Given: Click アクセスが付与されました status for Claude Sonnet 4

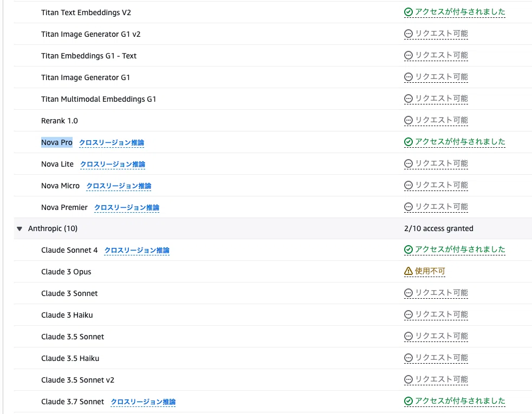Looking at the screenshot, I should 460,249.
